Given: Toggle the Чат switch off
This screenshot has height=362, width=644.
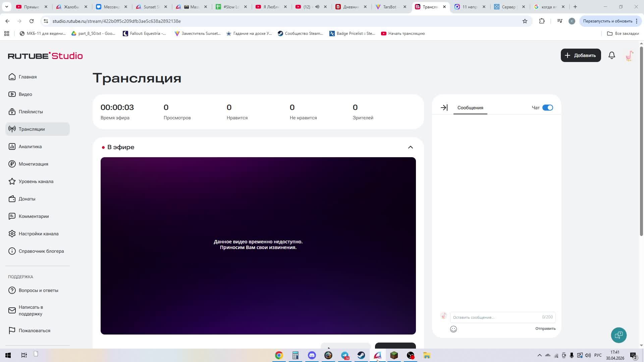Looking at the screenshot, I should click(x=547, y=108).
